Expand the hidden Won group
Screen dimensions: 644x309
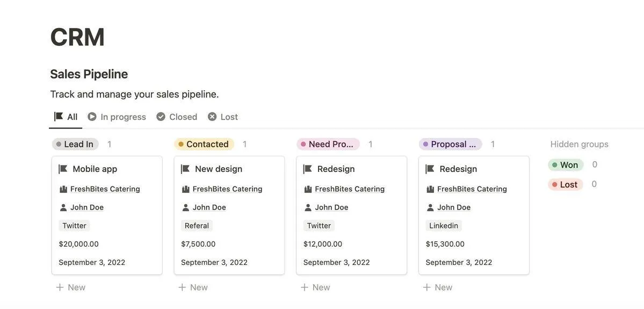pyautogui.click(x=566, y=165)
